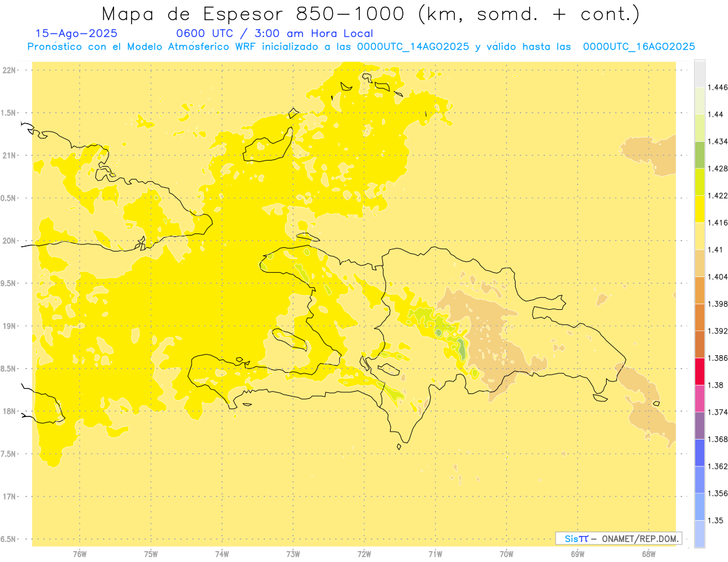Pick the pink legend swatch above 1.374
This screenshot has width=728, height=562.
pyautogui.click(x=699, y=398)
